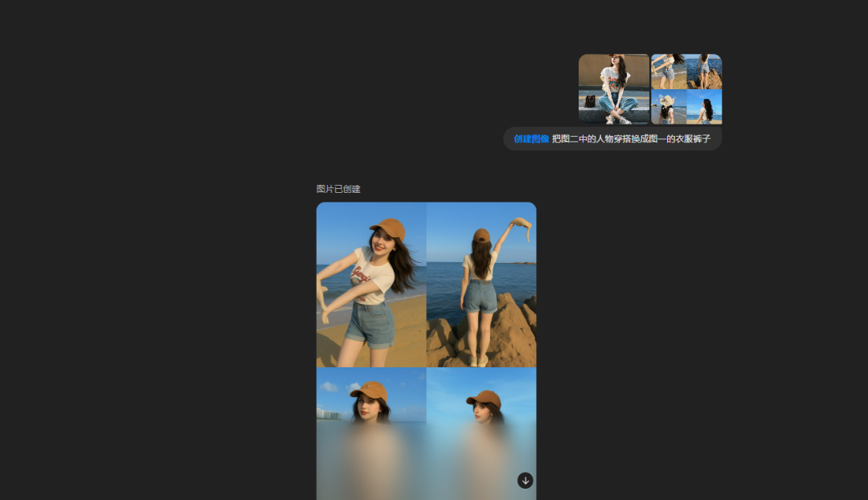The image size is (868, 500).
Task: Click the rocky quadrant in uploaded collage thumbnail
Action: 705,71
